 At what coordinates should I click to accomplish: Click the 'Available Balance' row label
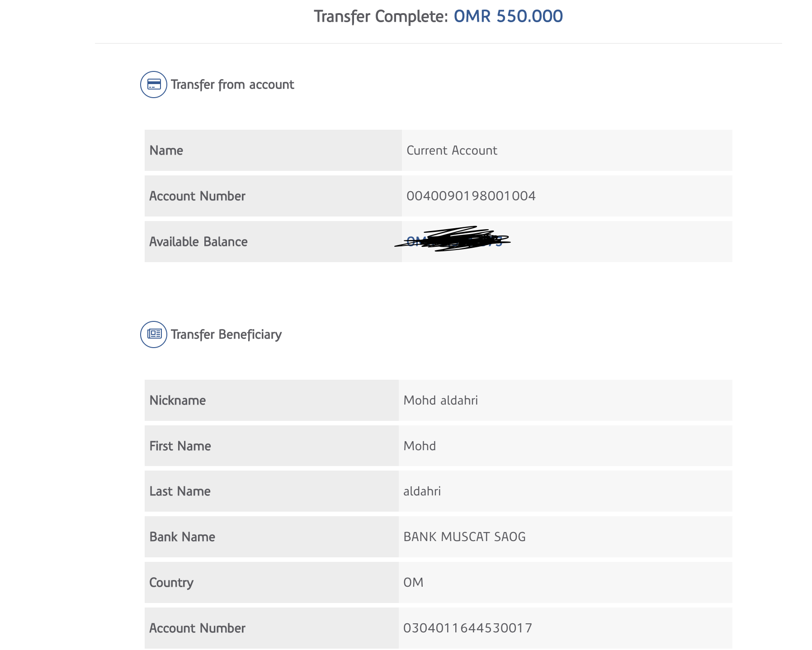coord(198,242)
